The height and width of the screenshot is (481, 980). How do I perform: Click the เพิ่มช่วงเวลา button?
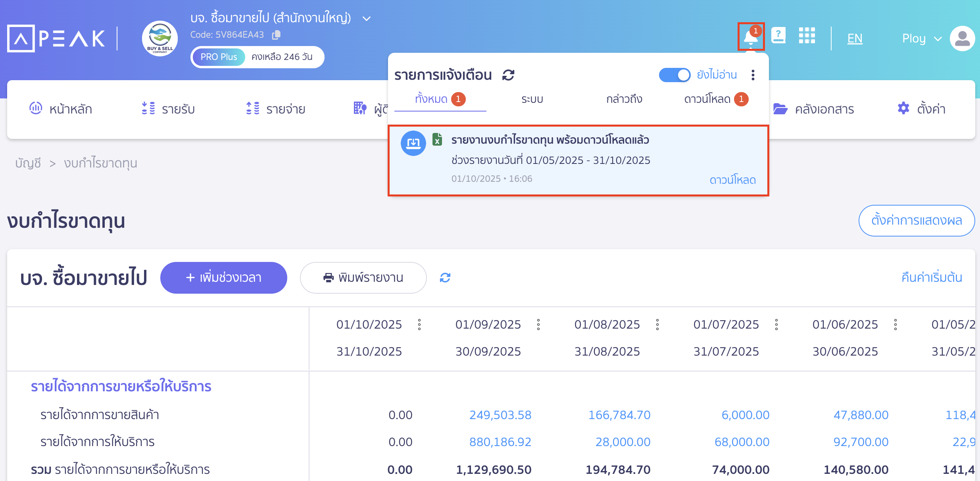[223, 278]
